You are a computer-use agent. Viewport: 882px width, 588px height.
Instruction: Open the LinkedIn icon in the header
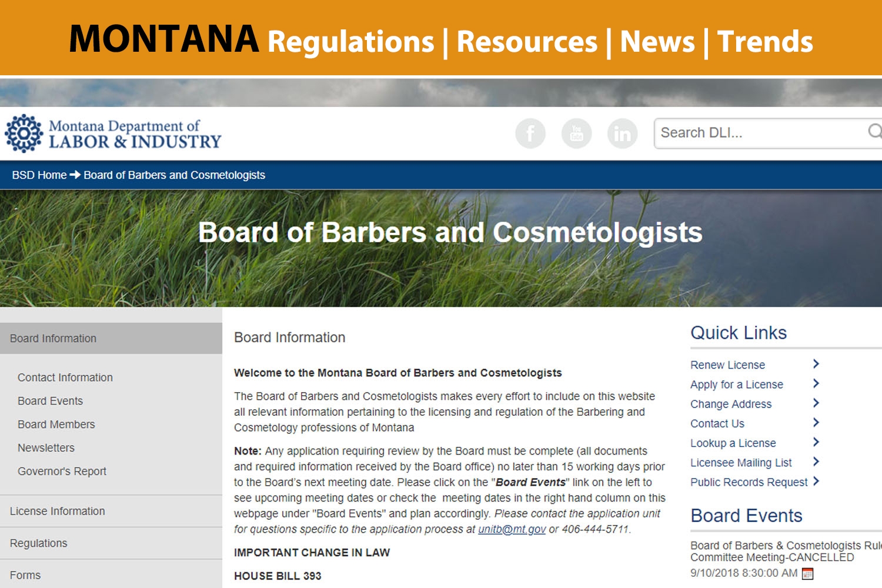point(622,133)
